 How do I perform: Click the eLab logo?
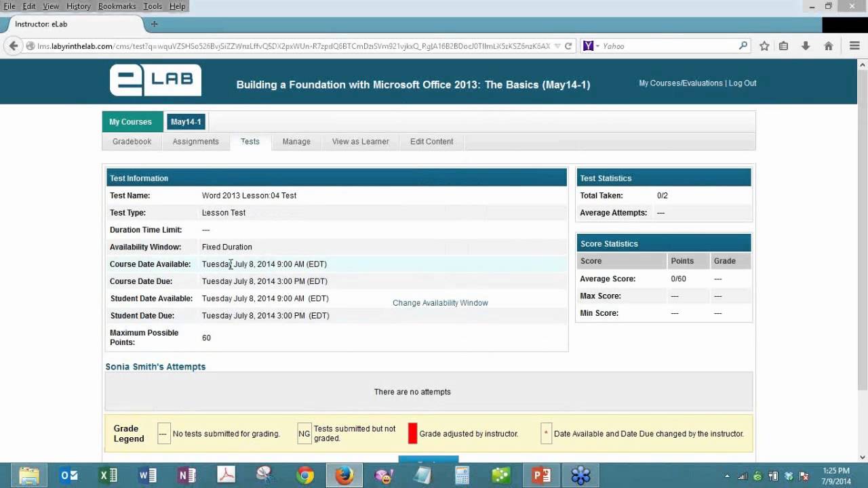[x=155, y=81]
